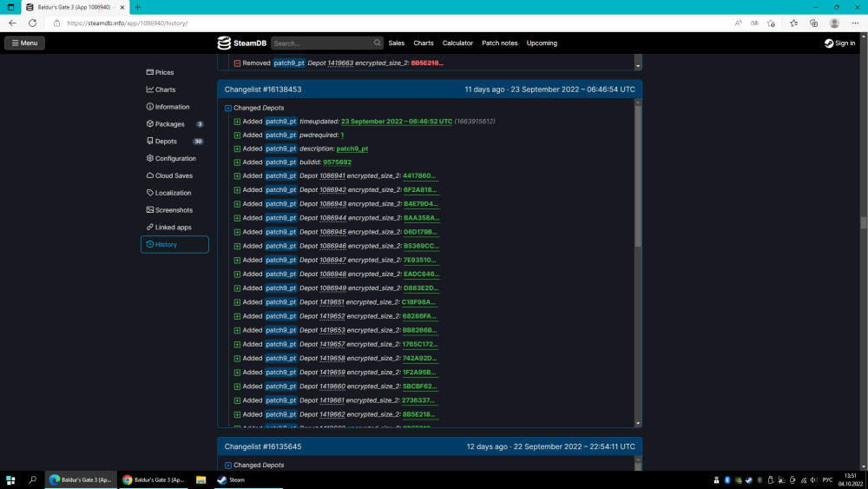Open Screenshots sidebar page
Image resolution: width=868 pixels, height=489 pixels.
pos(174,210)
